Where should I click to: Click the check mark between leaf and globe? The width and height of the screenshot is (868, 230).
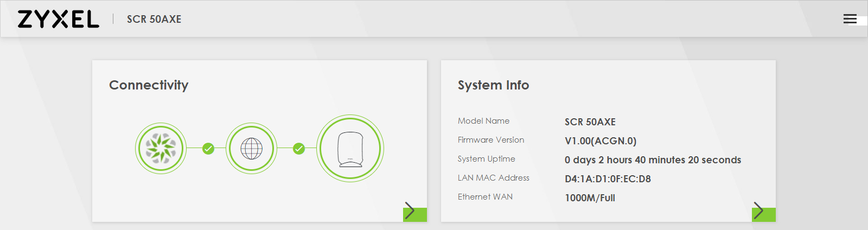pyautogui.click(x=208, y=148)
